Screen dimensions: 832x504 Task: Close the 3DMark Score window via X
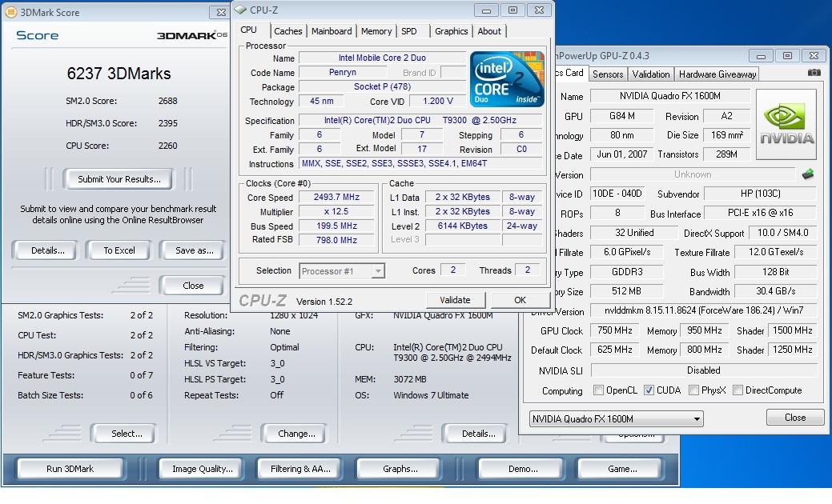pyautogui.click(x=221, y=12)
